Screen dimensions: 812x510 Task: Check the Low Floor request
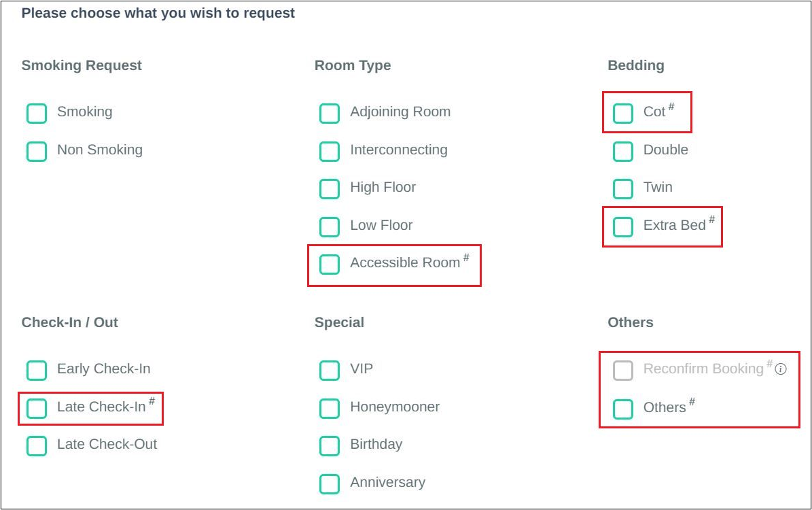(x=330, y=226)
